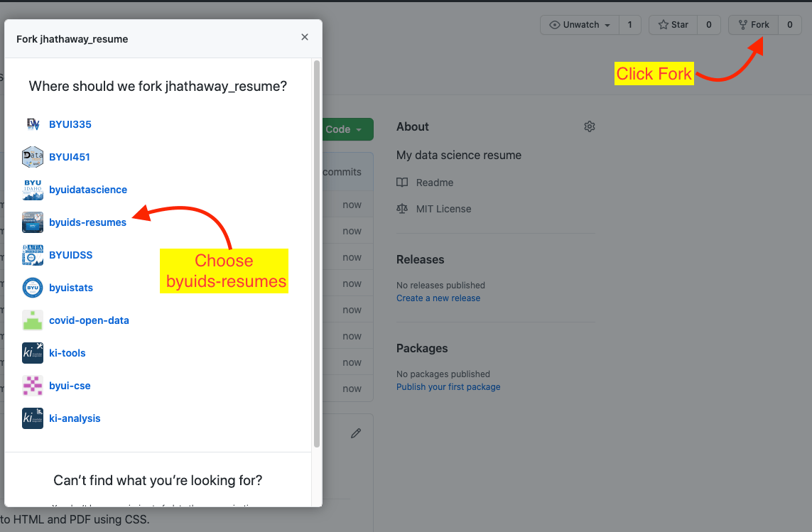The width and height of the screenshot is (812, 532).
Task: Click the byuids-resumes organization avatar
Action: (x=33, y=222)
